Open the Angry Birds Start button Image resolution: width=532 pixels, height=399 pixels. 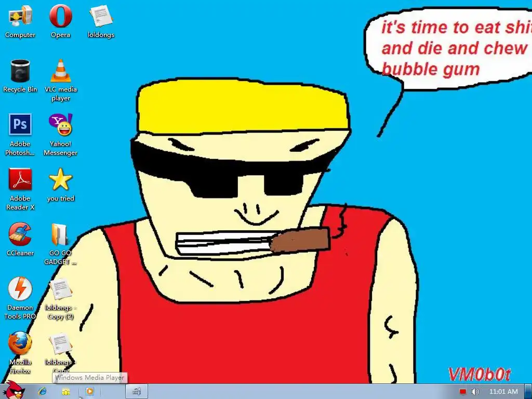click(14, 390)
